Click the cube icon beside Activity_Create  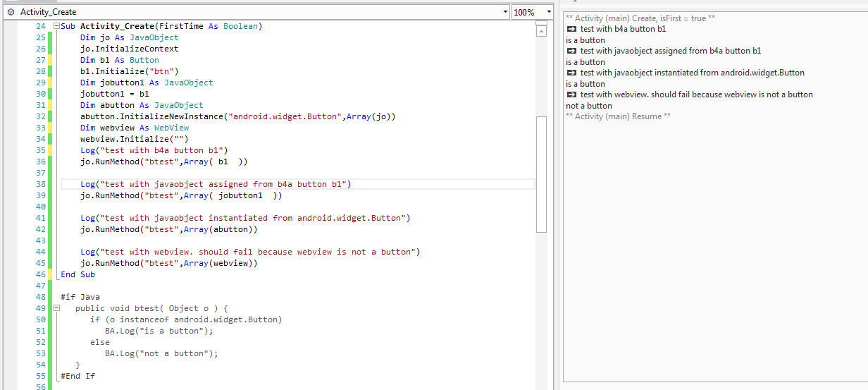coord(10,12)
